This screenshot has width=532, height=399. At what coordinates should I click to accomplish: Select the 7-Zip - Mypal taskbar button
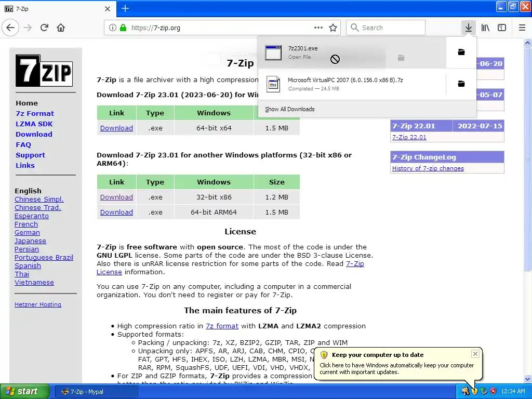click(96, 392)
